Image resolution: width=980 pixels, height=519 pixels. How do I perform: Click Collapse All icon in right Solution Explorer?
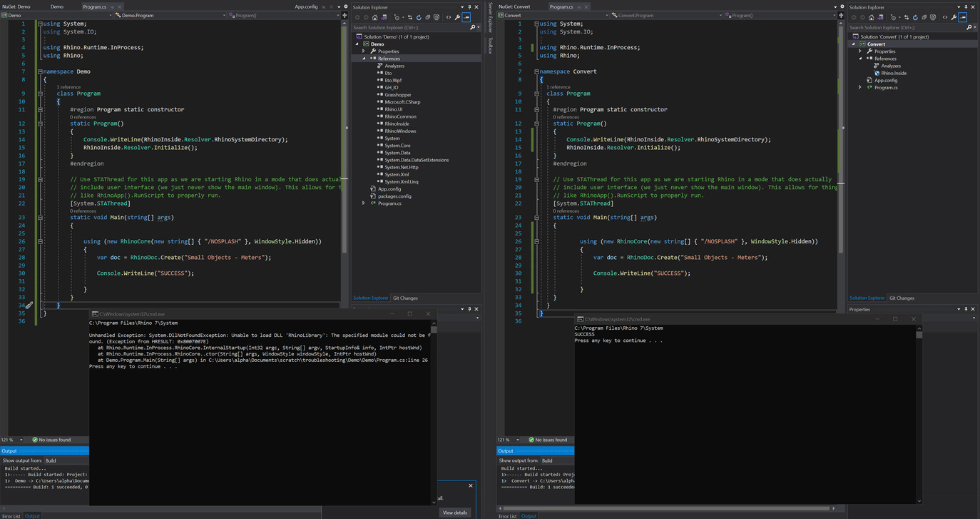tap(924, 17)
